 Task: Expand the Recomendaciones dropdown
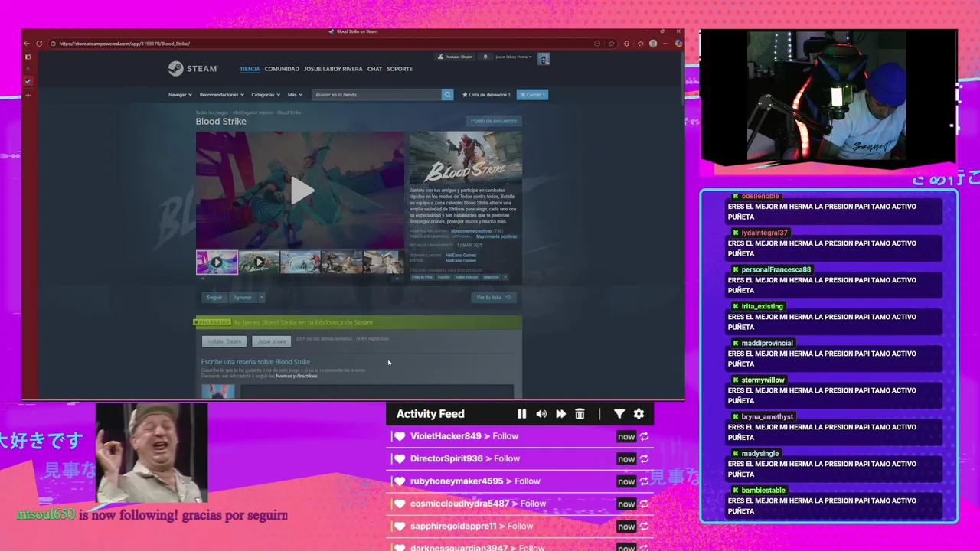(221, 95)
